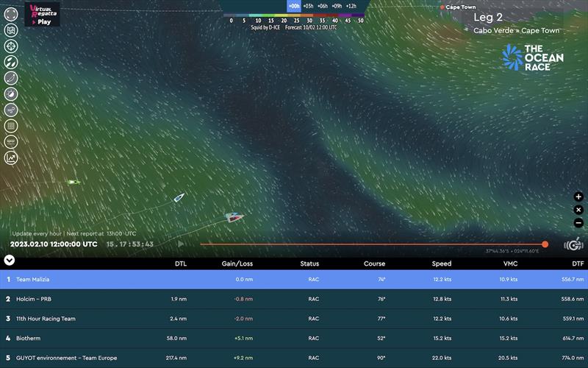The image size is (588, 368).
Task: Click the 15 . 17 : 53 : 43 elapsed timer
Action: pyautogui.click(x=130, y=244)
